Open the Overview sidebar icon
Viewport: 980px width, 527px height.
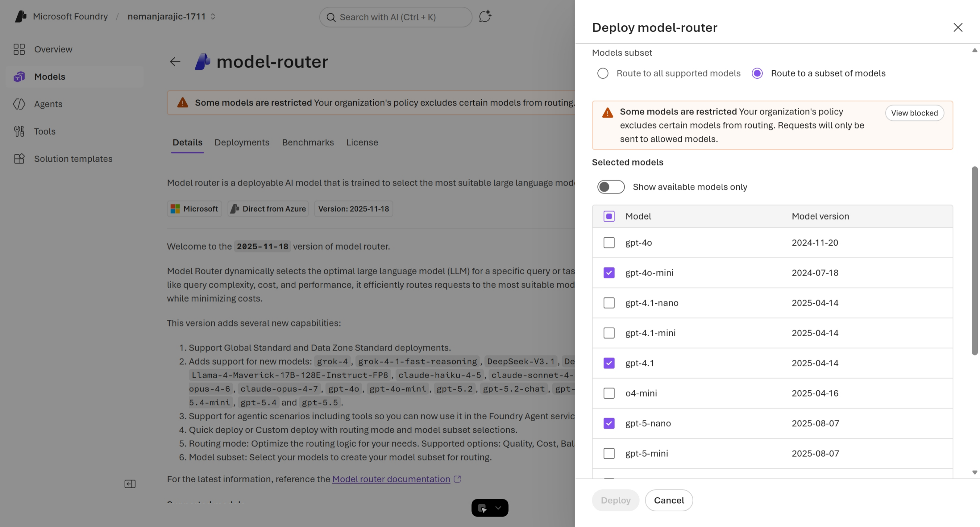click(19, 49)
